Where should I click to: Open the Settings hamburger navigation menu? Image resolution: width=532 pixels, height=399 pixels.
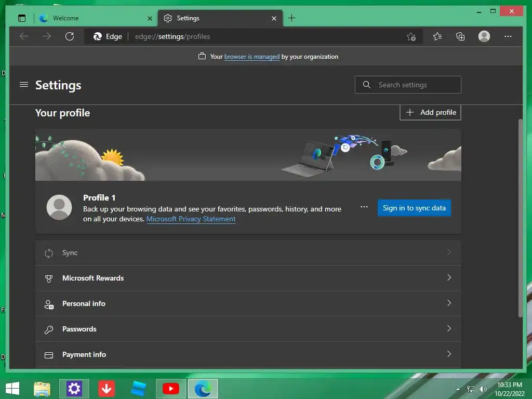coord(24,85)
